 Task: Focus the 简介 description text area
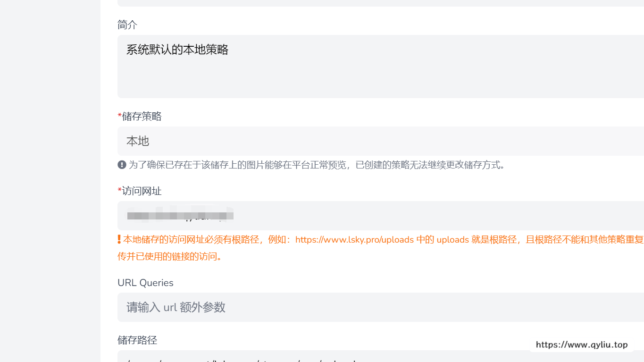(380, 67)
